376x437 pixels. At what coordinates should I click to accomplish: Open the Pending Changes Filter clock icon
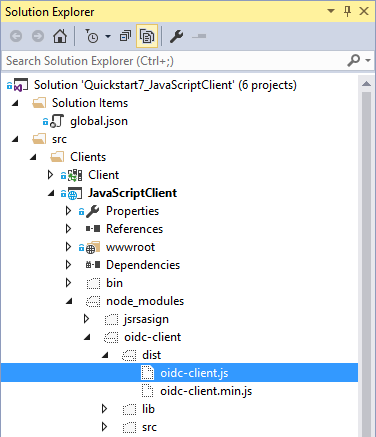[x=92, y=36]
